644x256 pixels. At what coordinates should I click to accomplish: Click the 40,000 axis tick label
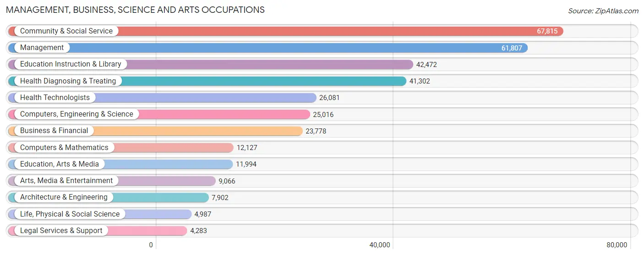380,245
